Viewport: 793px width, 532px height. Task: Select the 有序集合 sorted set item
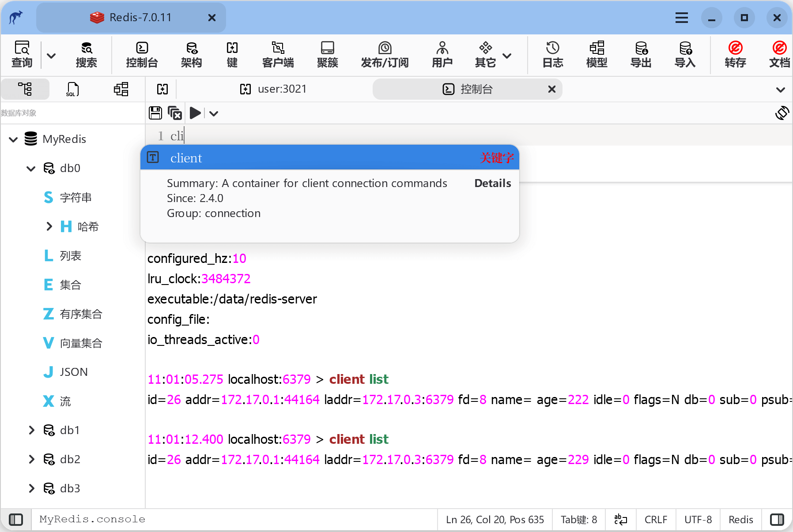tap(73, 314)
